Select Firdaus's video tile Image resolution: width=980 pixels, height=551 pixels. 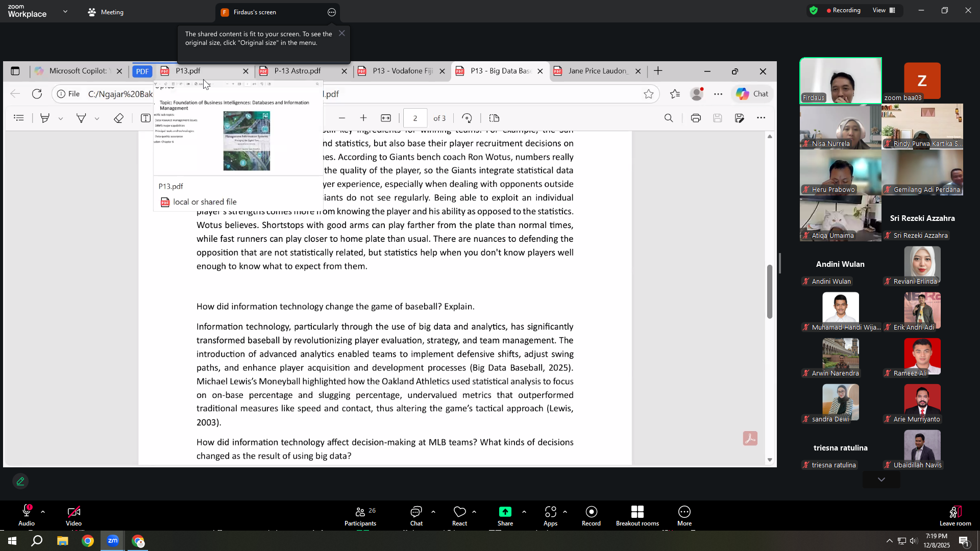pos(840,81)
